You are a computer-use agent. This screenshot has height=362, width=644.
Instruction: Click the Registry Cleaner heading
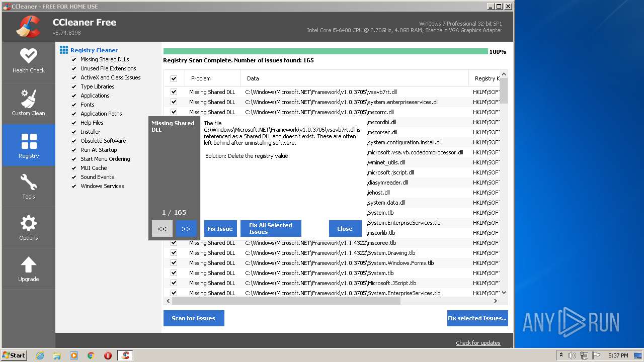[94, 50]
